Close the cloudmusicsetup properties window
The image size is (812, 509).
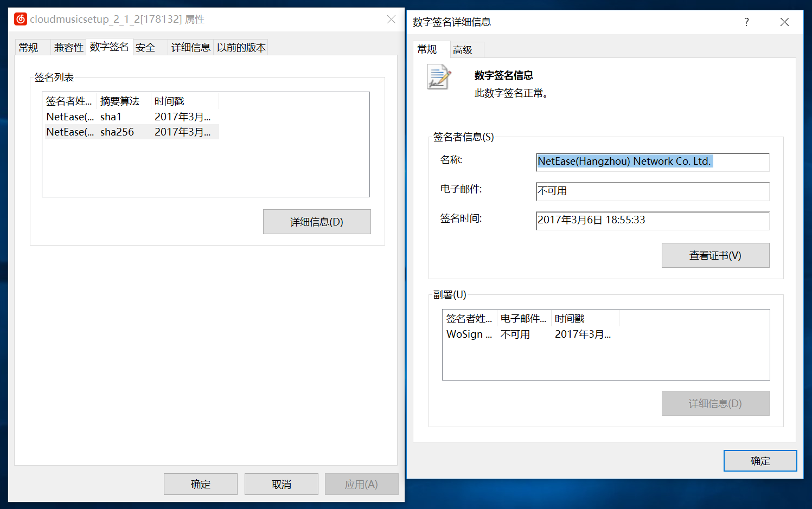point(391,20)
